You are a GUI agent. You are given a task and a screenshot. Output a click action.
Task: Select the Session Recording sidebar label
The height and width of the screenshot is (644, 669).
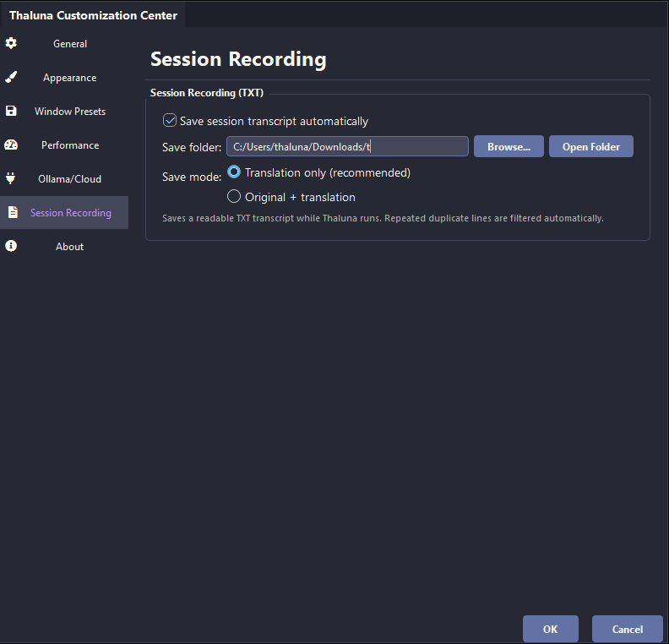tap(71, 212)
